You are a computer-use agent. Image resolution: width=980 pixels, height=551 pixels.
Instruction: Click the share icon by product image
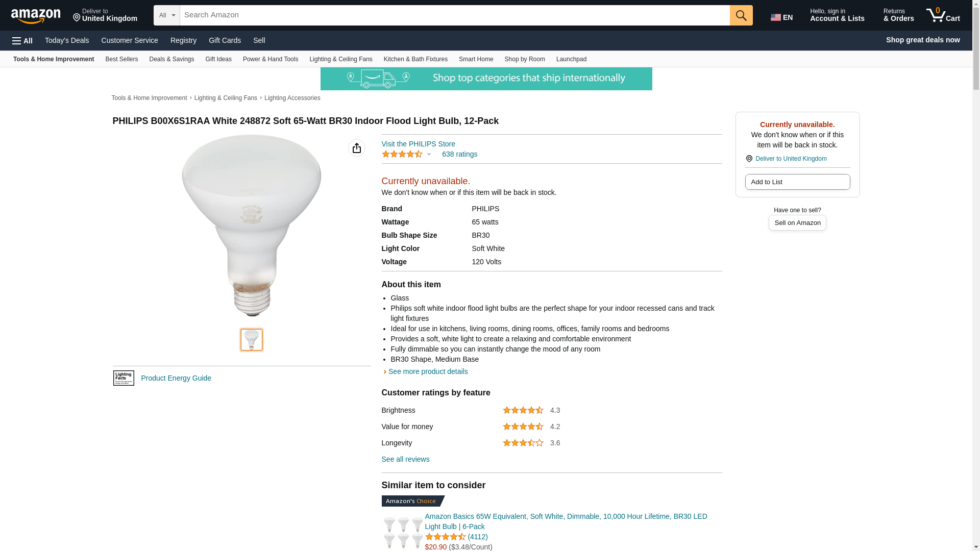click(x=356, y=148)
